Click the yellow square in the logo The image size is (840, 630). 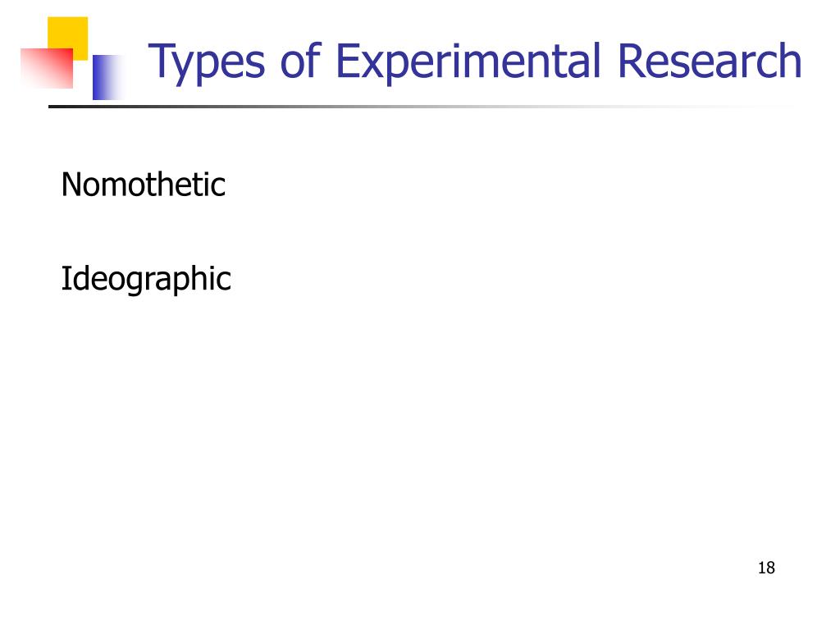67,38
